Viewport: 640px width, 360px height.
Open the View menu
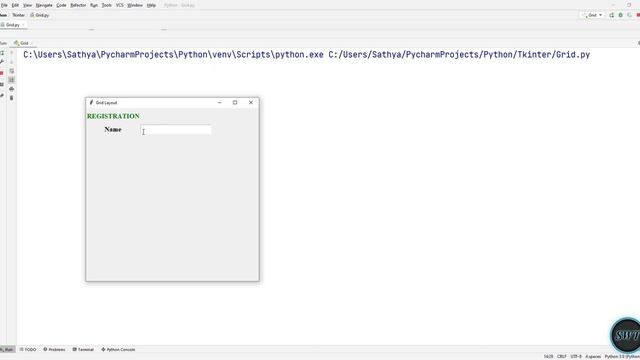[x=27, y=5]
